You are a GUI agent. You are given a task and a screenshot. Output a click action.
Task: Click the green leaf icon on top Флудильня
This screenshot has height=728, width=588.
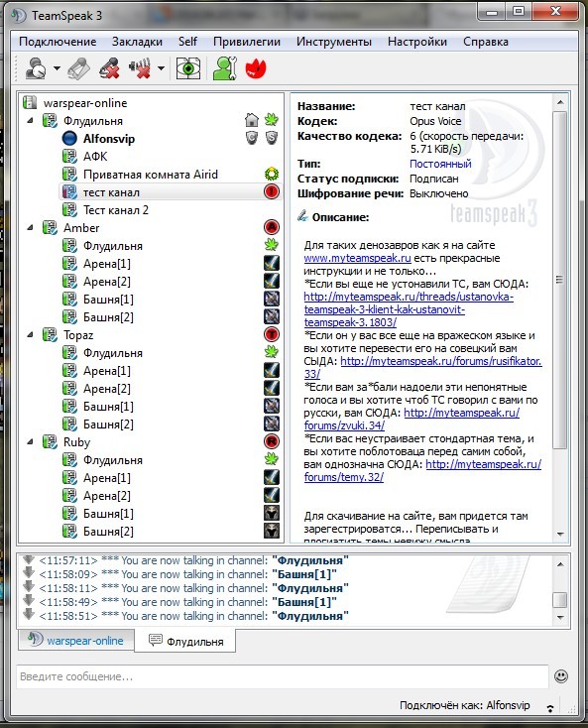(272, 120)
